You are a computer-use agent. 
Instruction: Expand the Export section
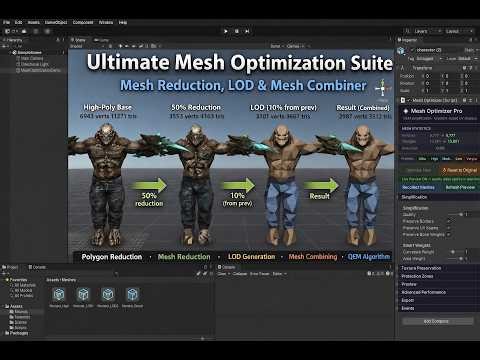[439, 300]
